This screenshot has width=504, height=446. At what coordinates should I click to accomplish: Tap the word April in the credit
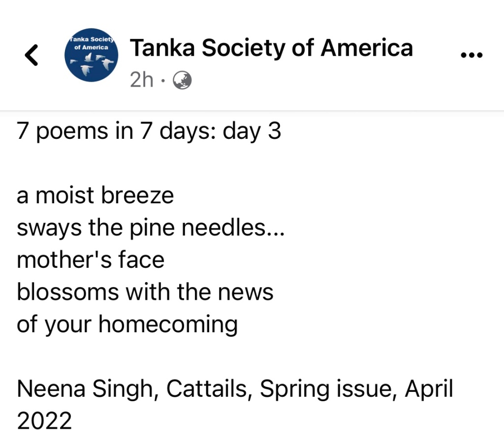429,389
